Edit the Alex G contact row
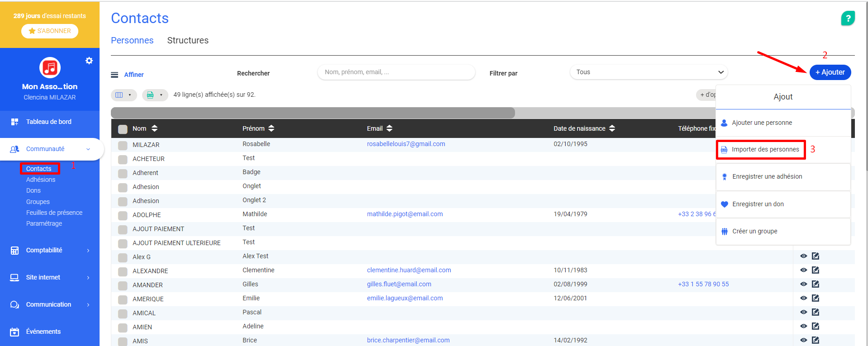The image size is (868, 346). [x=816, y=256]
